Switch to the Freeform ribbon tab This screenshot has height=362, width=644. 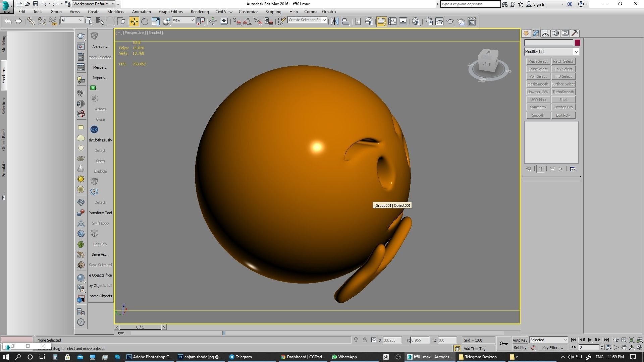click(4, 75)
